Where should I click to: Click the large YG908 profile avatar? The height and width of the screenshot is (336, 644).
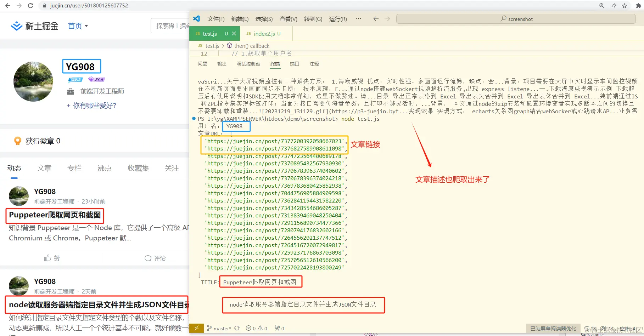(x=33, y=82)
